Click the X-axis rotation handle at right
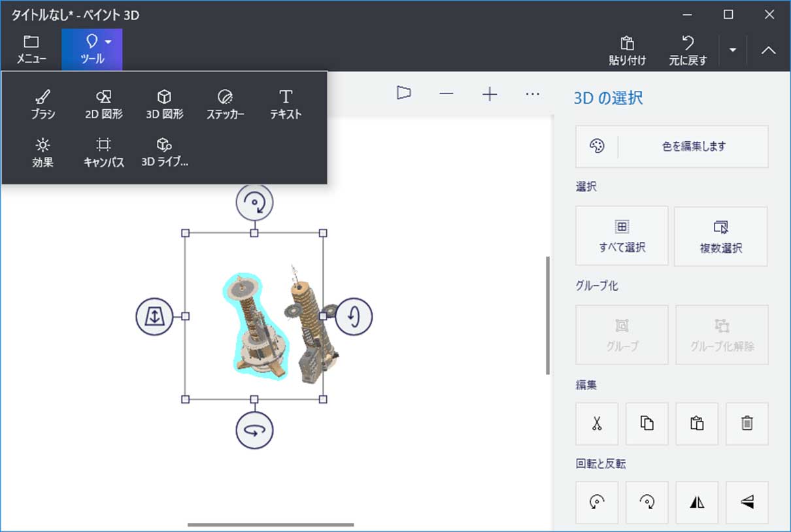This screenshot has width=791, height=532. point(354,316)
